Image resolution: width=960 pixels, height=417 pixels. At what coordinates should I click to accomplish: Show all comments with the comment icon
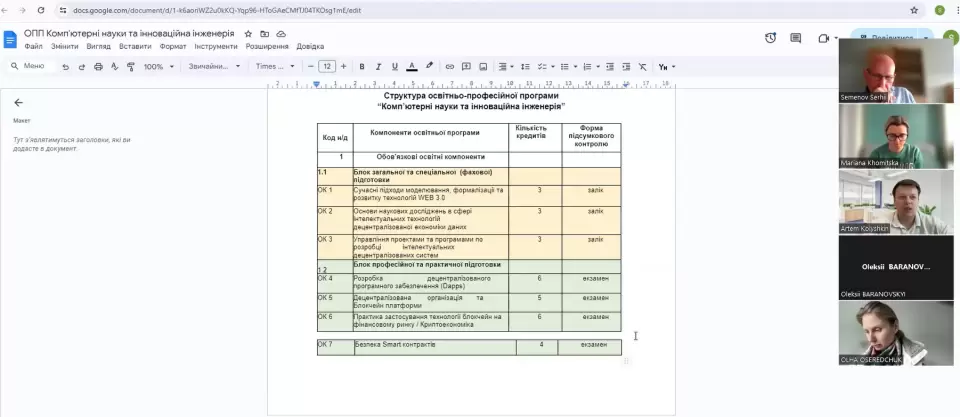pyautogui.click(x=796, y=38)
